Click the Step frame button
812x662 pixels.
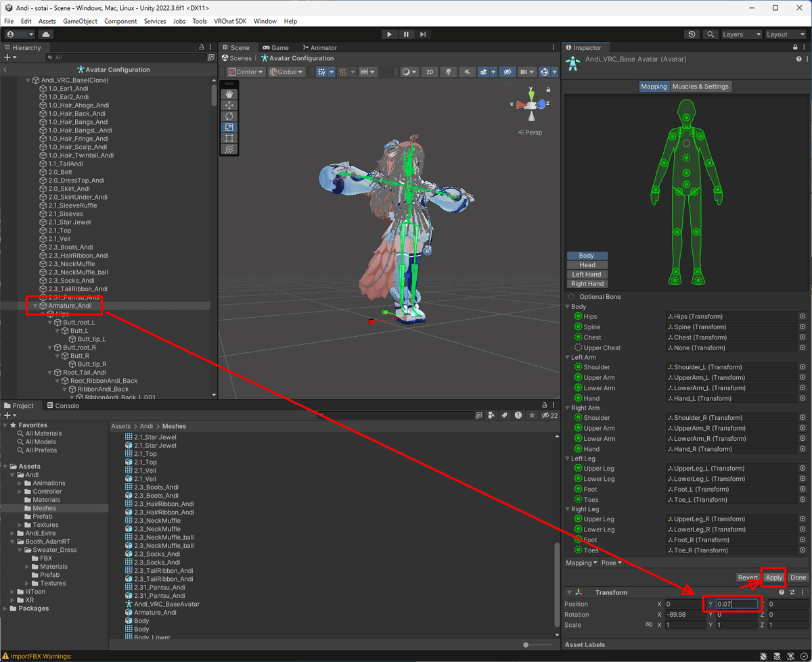click(422, 34)
